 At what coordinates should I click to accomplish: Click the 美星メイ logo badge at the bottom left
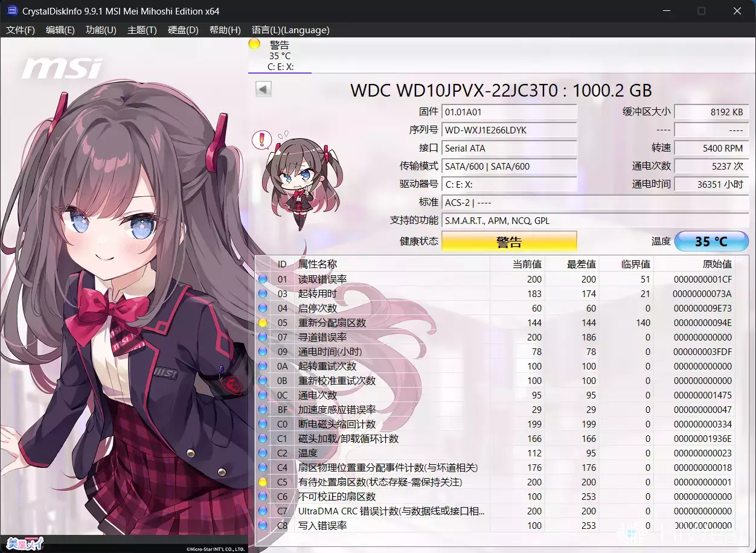pos(24,544)
